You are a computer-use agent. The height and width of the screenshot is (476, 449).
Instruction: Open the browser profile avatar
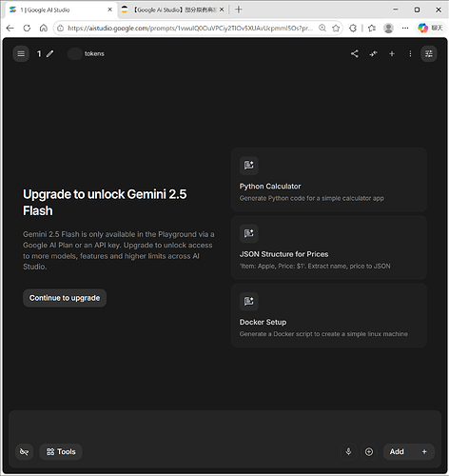388,29
